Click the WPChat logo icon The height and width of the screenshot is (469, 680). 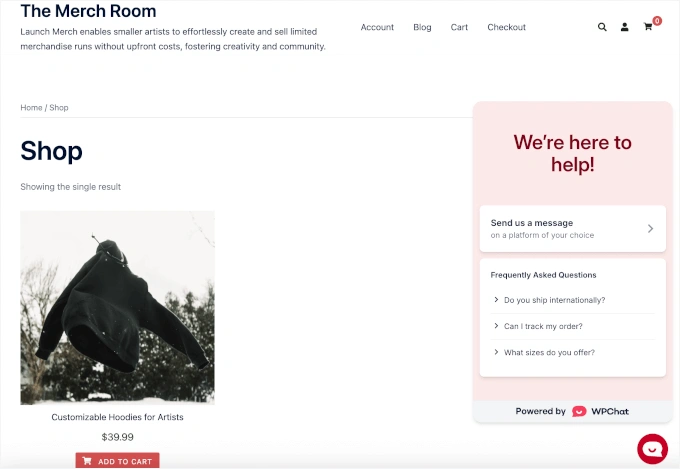(x=579, y=411)
